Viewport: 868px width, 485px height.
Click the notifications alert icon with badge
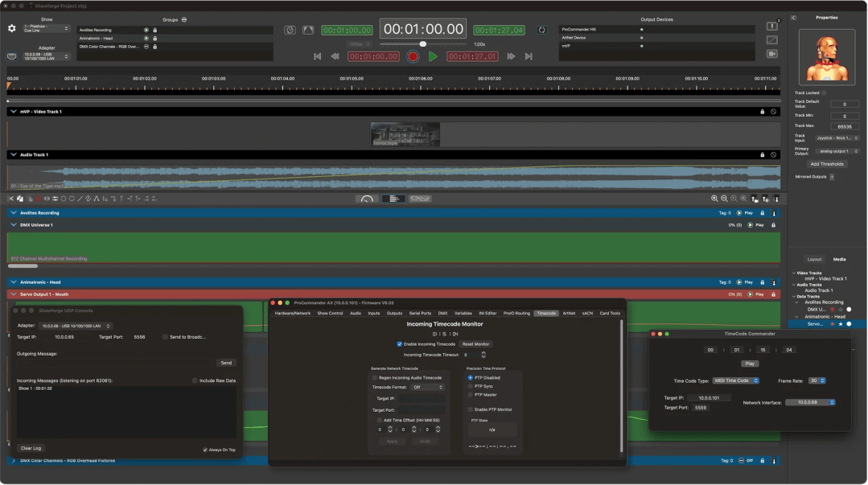point(772,26)
